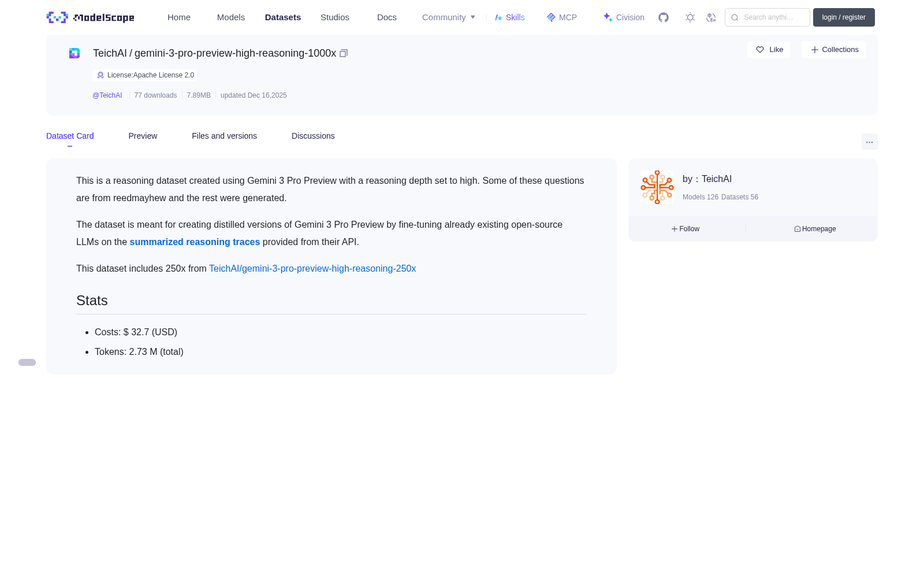Click the login / register button

pyautogui.click(x=844, y=17)
